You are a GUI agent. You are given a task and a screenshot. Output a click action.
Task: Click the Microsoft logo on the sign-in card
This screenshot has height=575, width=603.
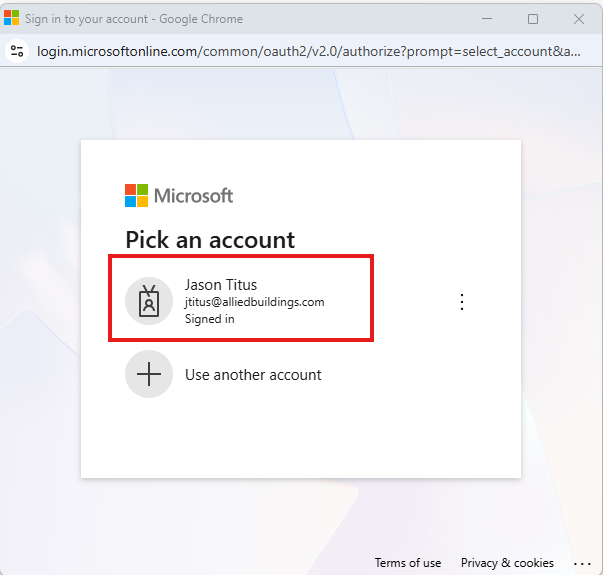tap(137, 195)
